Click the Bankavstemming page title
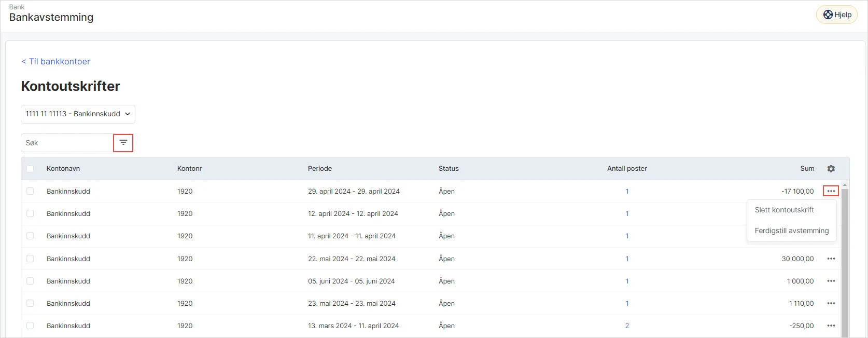The width and height of the screenshot is (868, 338). (x=51, y=17)
